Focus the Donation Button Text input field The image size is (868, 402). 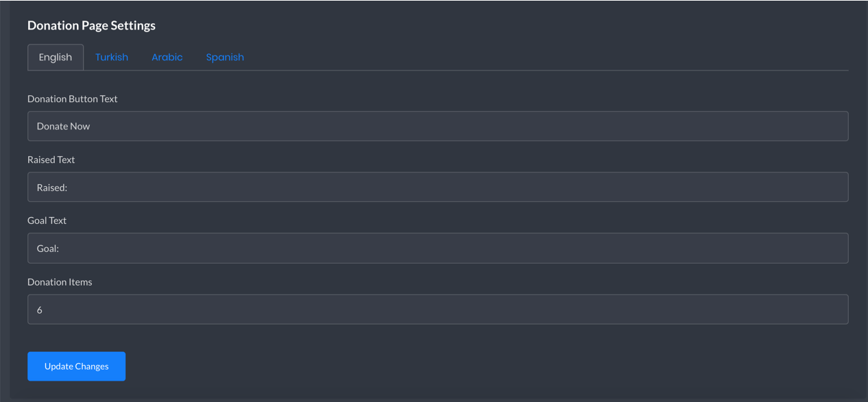click(438, 126)
